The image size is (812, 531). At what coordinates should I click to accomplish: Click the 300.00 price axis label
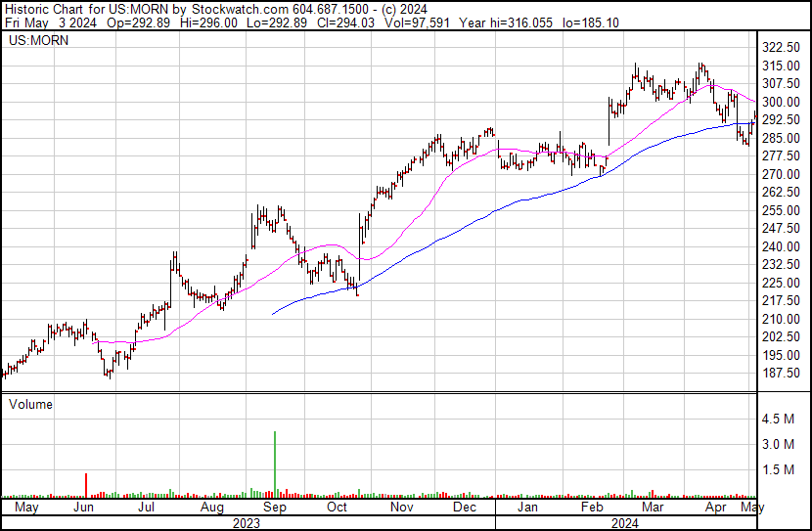785,102
